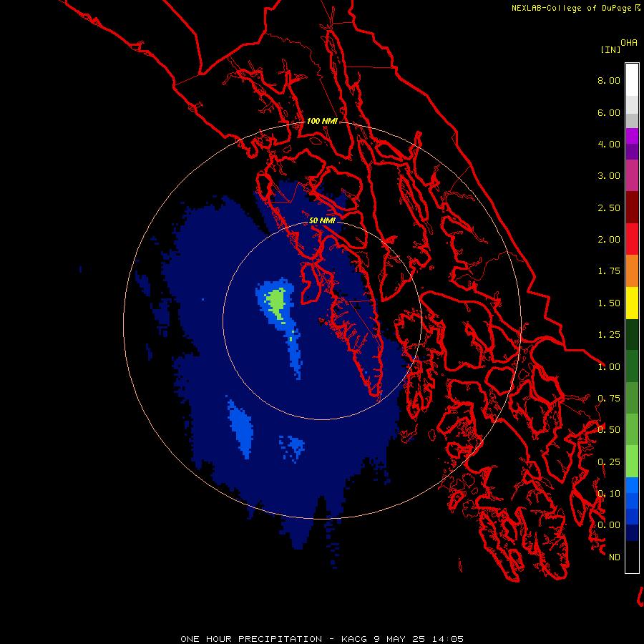The height and width of the screenshot is (644, 644).
Task: Click the 8.00 legend value
Action: (x=609, y=80)
